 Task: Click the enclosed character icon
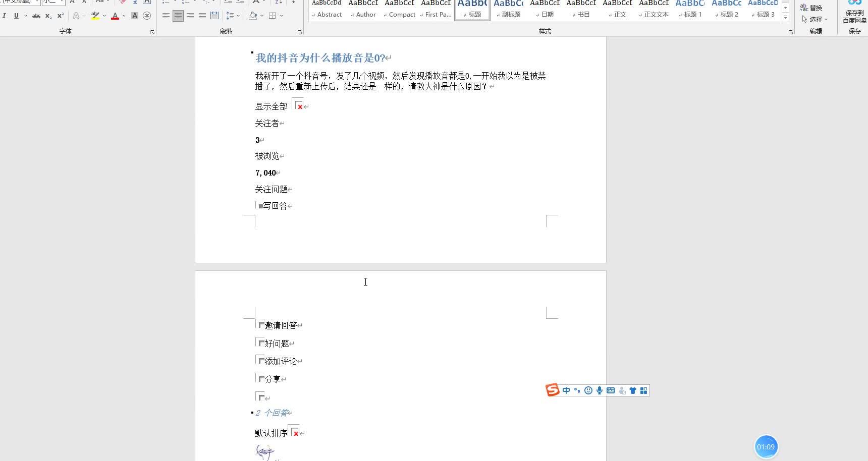point(147,16)
